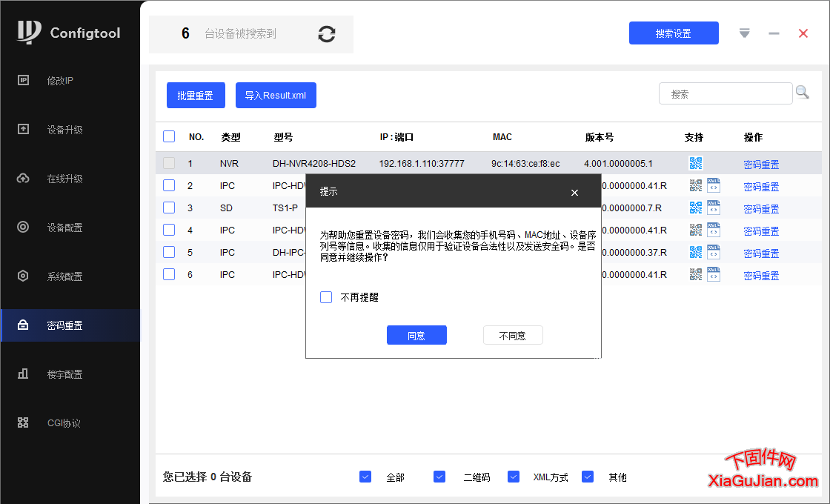
Task: Open the 在线升级 sidebar section
Action: point(70,179)
